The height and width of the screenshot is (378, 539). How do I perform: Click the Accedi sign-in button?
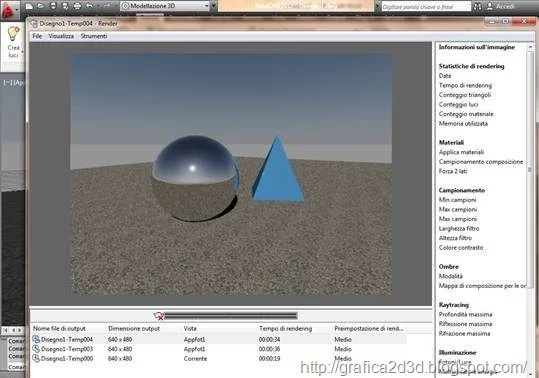(x=501, y=6)
